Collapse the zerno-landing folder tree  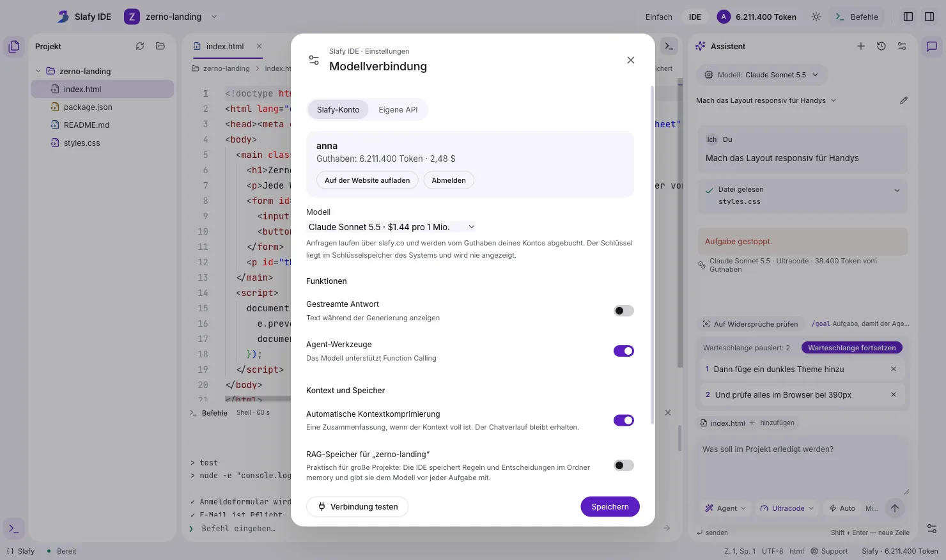pyautogui.click(x=38, y=71)
